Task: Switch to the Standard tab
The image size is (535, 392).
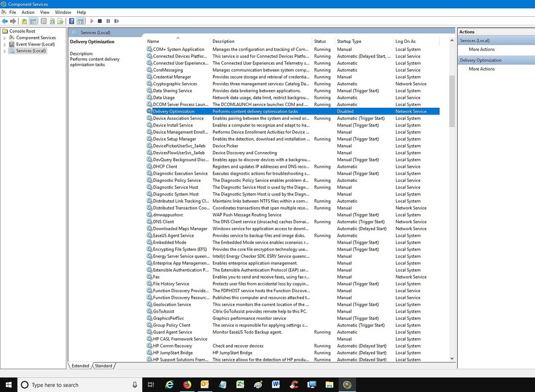Action: pyautogui.click(x=103, y=366)
